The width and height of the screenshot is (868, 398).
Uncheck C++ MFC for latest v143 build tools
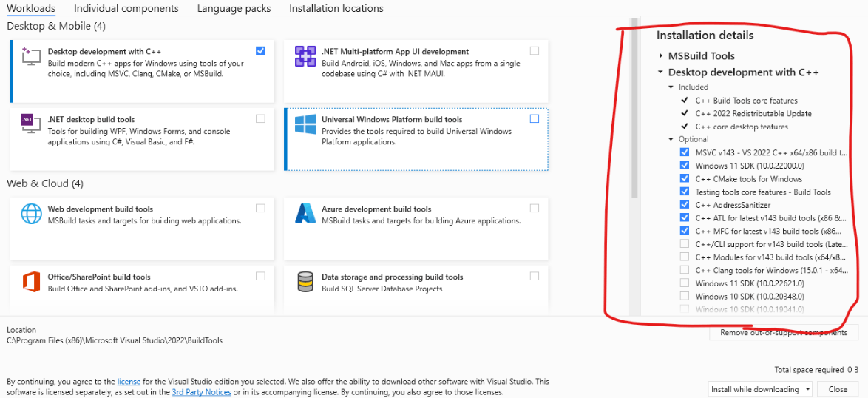685,230
